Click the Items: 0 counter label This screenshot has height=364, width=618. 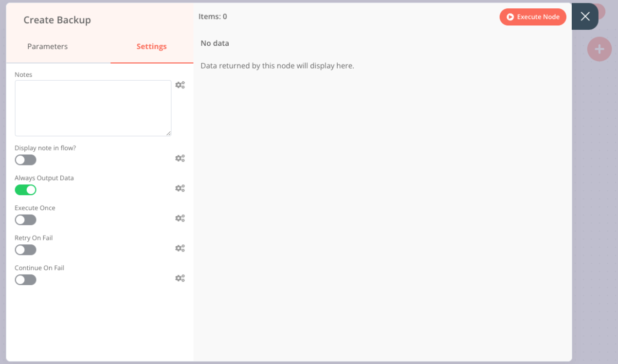[x=213, y=16]
